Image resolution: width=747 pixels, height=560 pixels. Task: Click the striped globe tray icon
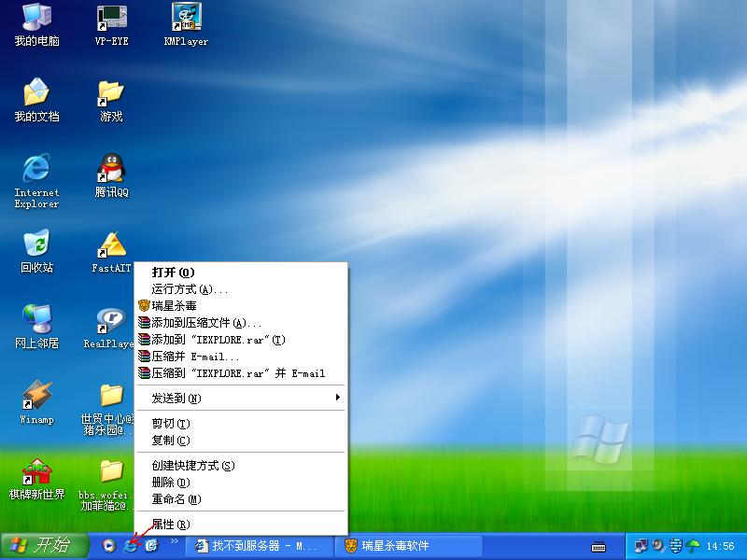(675, 546)
